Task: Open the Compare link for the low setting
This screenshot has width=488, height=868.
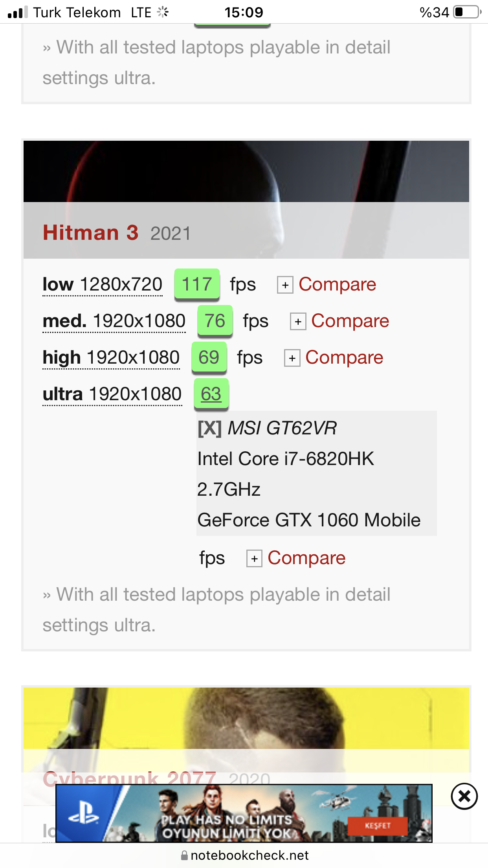Action: 337,284
